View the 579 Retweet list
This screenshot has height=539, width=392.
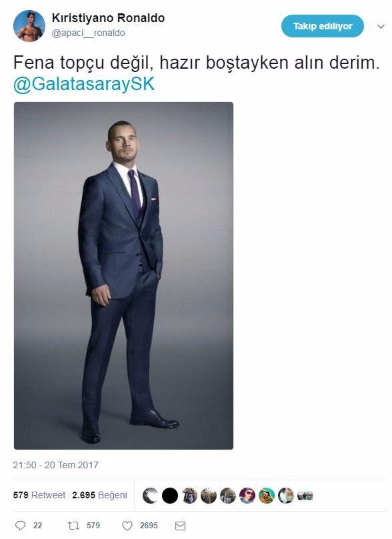click(x=39, y=495)
